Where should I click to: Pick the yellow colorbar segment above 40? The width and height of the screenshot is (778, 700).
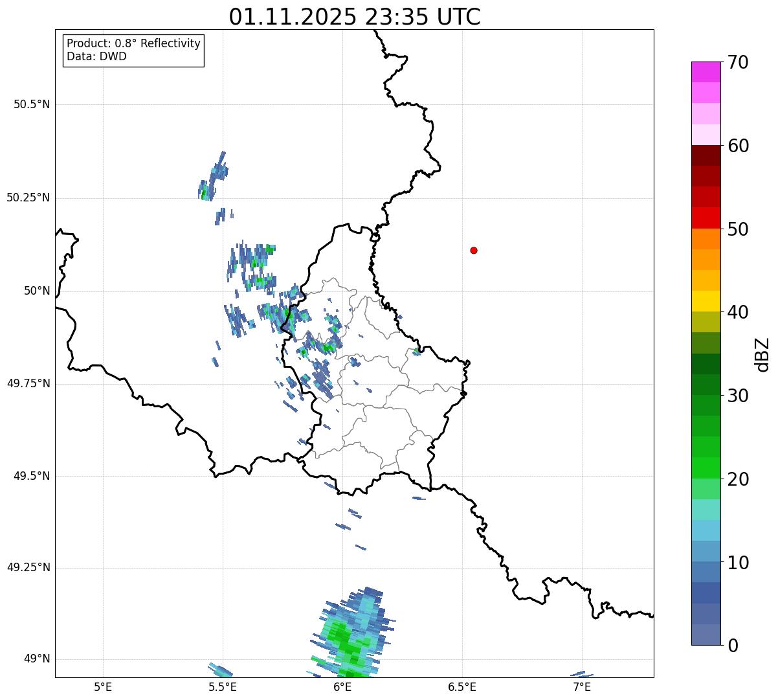tap(706, 301)
